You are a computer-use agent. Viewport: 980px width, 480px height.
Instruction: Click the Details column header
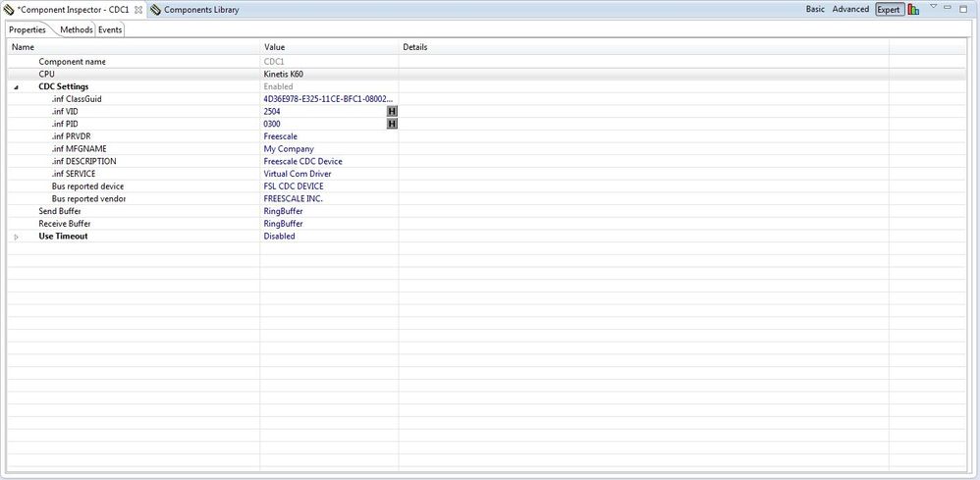pos(644,47)
